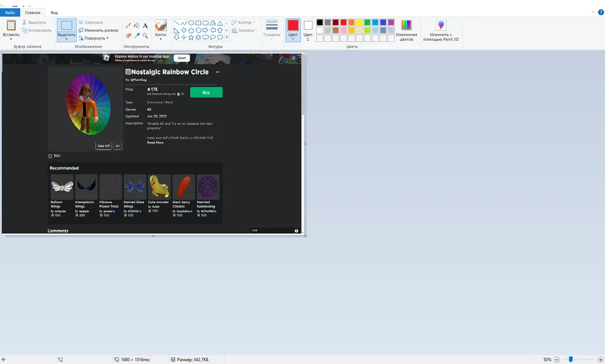605x364 pixels.
Task: Click the shapes gallery down arrow
Action: point(227,30)
